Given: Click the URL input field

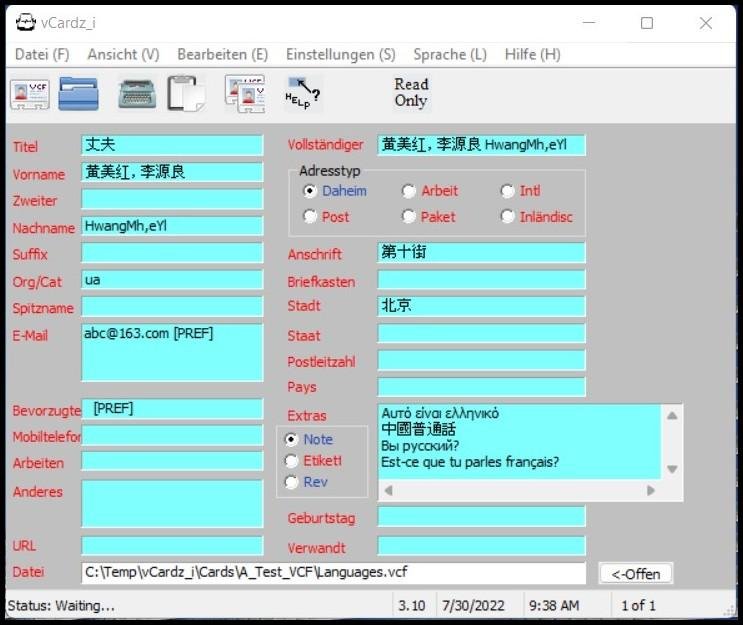Looking at the screenshot, I should point(172,546).
